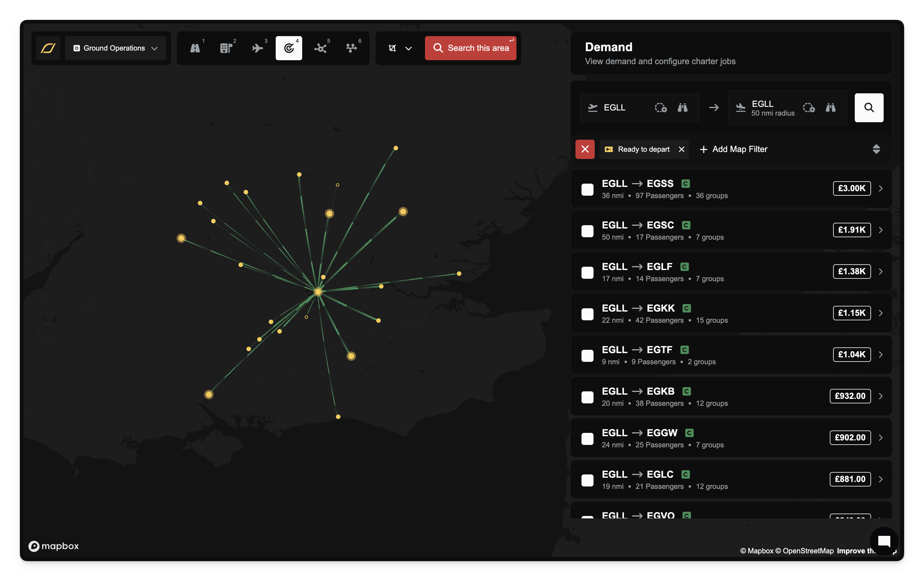Image resolution: width=924 pixels, height=581 pixels.
Task: Click radius circle icon in origin EGLL field
Action: point(660,108)
